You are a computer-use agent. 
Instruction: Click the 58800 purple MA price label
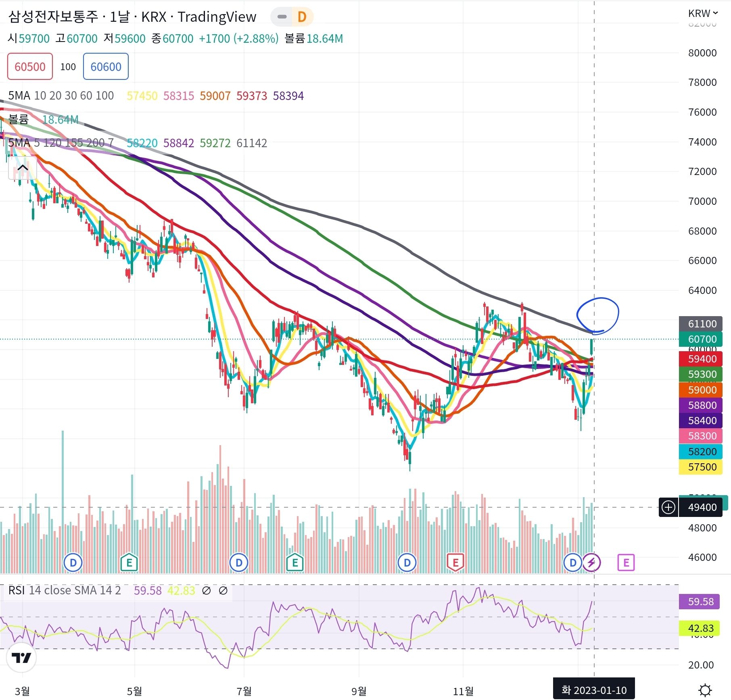[701, 405]
